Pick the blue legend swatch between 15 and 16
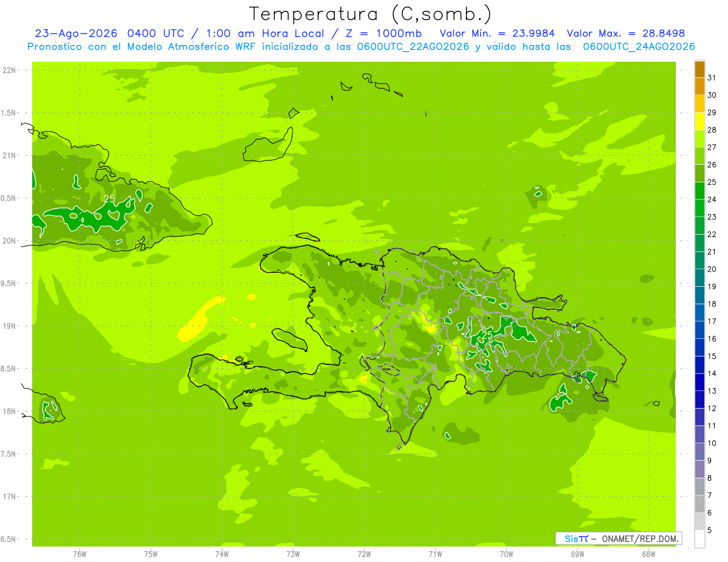The image size is (728, 562). click(x=699, y=347)
